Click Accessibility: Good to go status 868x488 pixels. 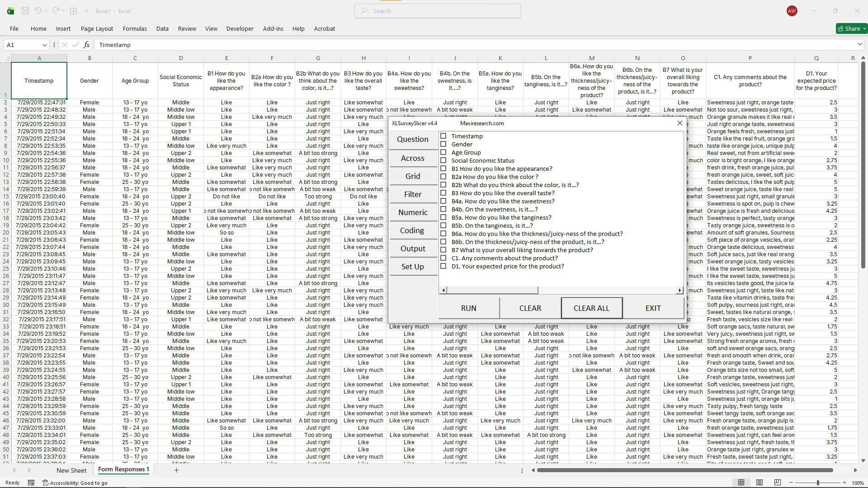(75, 483)
